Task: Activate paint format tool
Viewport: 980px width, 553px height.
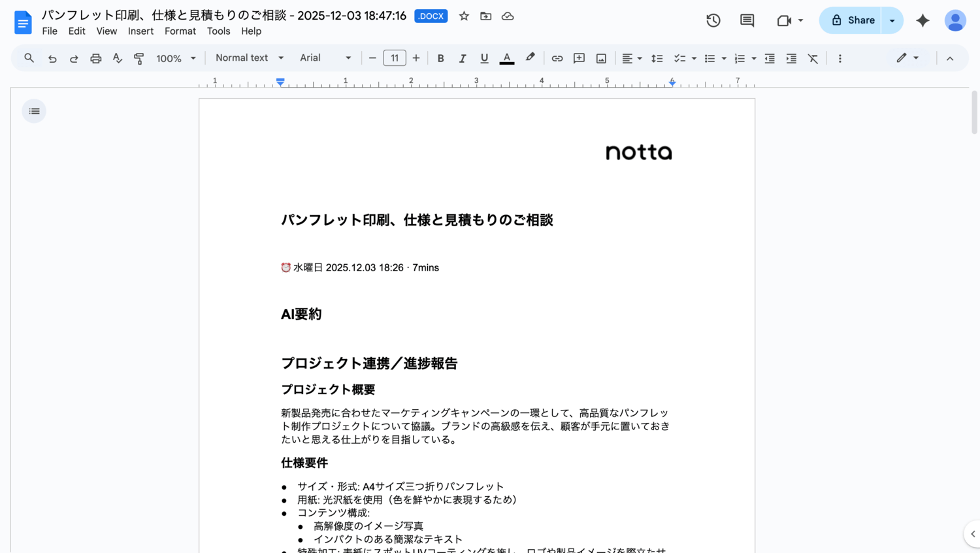Action: pos(139,58)
